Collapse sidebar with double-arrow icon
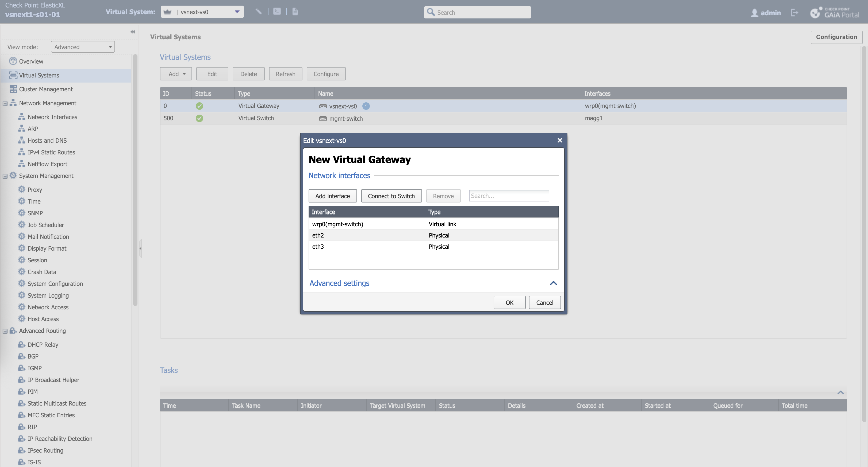Viewport: 868px width, 467px height. (132, 32)
